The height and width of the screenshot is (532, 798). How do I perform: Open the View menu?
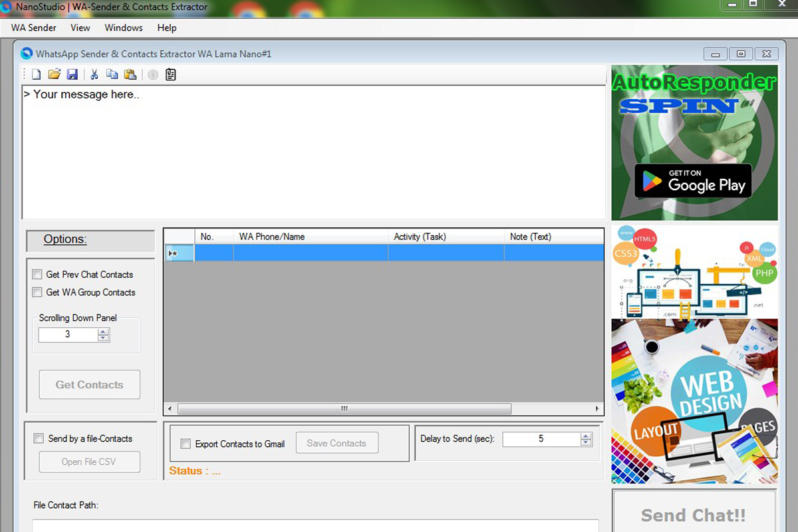tap(80, 28)
